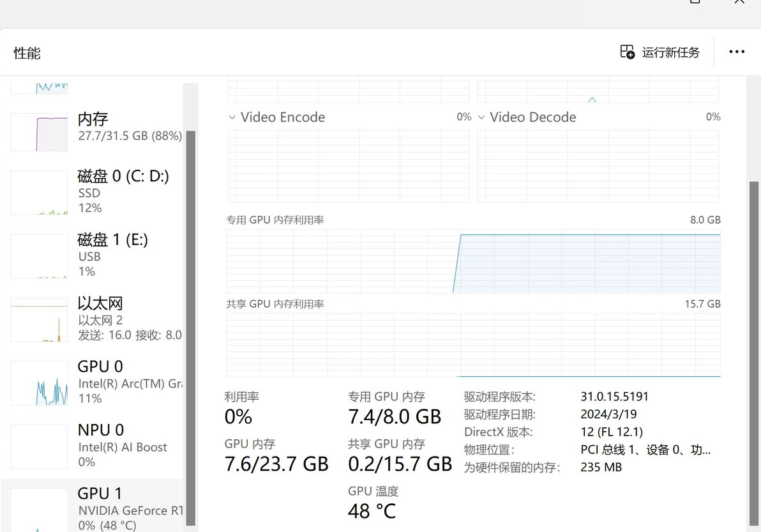Viewport: 761px width, 532px height.
Task: Select the 磁盘 0 (C: D:) thumbnail graph
Action: coord(39,192)
